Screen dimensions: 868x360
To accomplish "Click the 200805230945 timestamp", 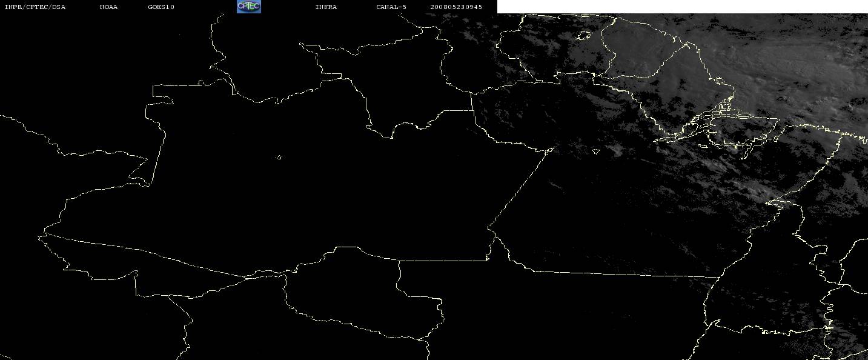I will tap(457, 7).
